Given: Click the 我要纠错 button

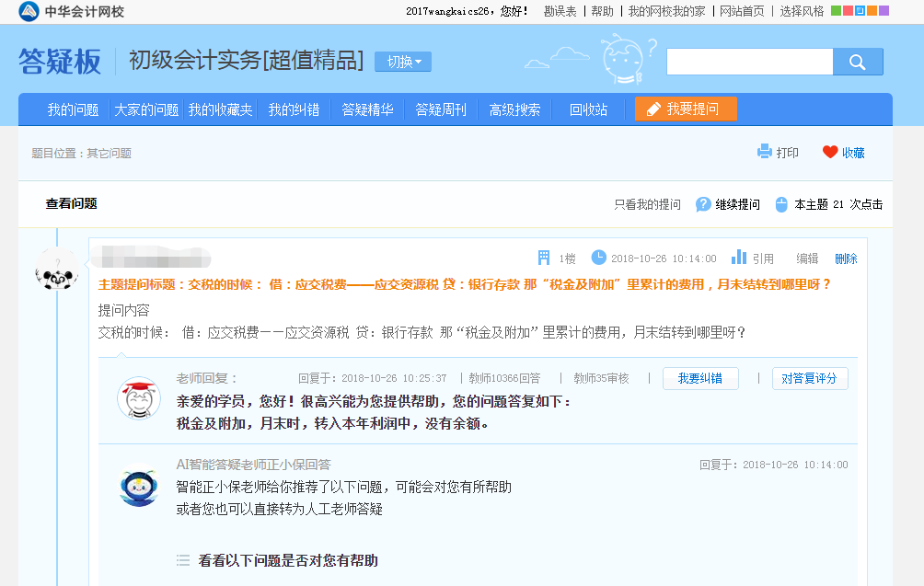Looking at the screenshot, I should click(x=700, y=378).
